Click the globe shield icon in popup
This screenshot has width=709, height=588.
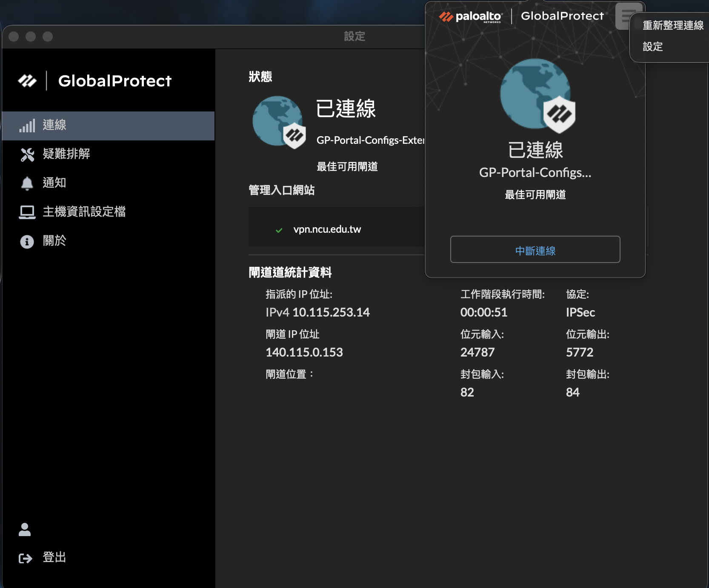click(537, 96)
